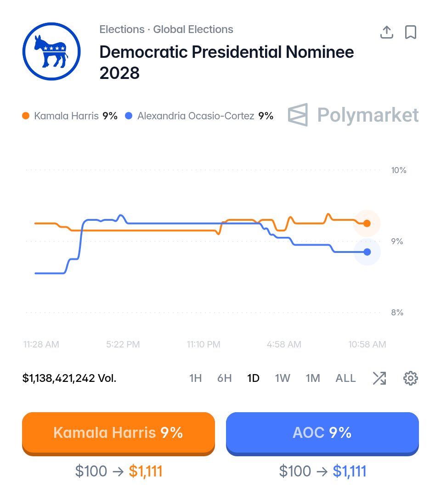Click the Polymarket logo
441x504 pixels.
pos(353,115)
